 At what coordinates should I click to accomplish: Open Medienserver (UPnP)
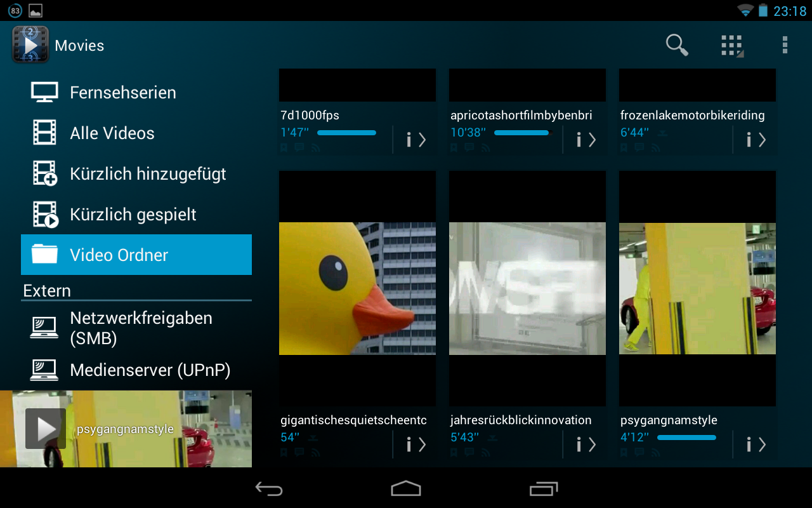136,370
